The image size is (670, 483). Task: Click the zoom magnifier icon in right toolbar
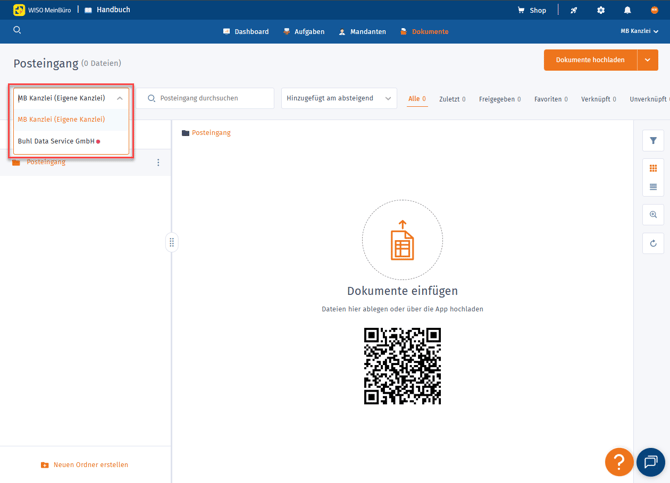click(x=653, y=215)
